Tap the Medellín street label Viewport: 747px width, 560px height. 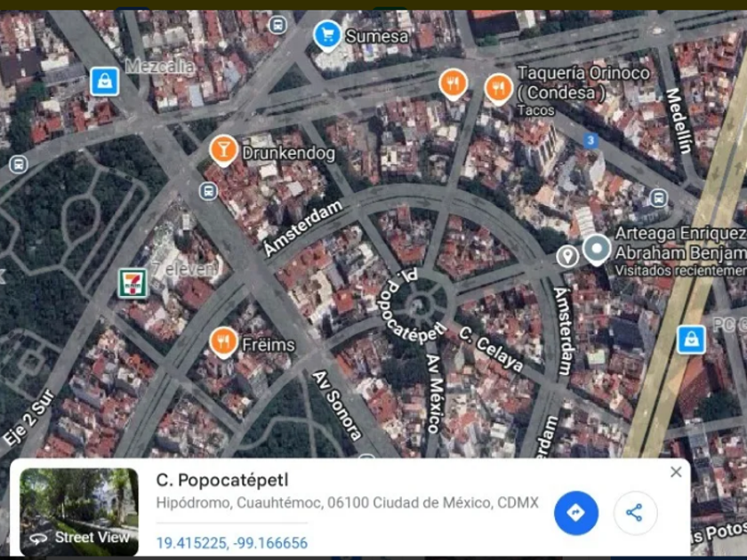click(679, 121)
